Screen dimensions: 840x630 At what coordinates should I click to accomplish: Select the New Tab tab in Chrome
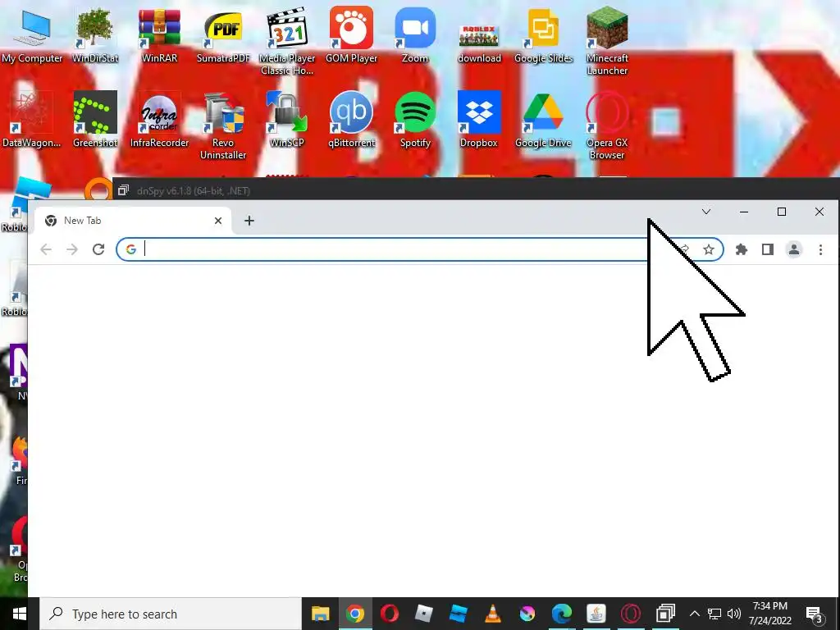133,221
